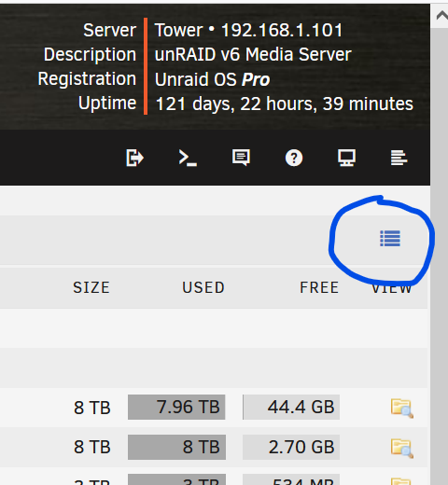Click the logout icon in header
The width and height of the screenshot is (448, 485).
point(134,158)
